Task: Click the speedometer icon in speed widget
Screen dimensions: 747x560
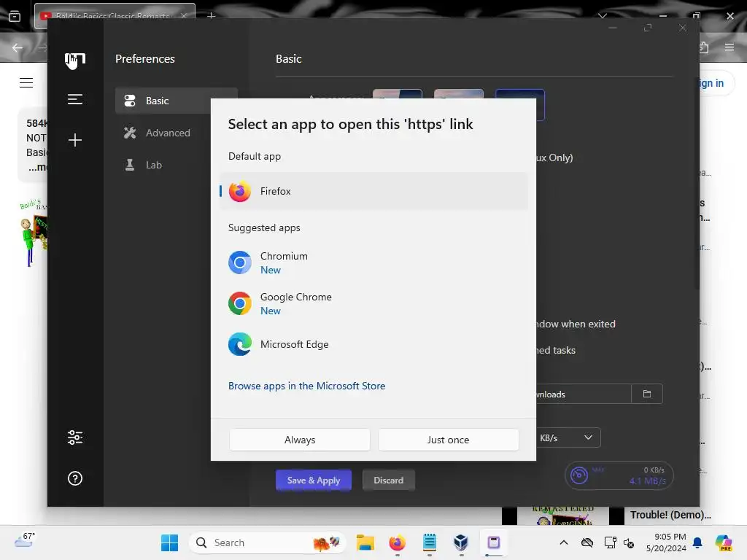Action: (578, 475)
